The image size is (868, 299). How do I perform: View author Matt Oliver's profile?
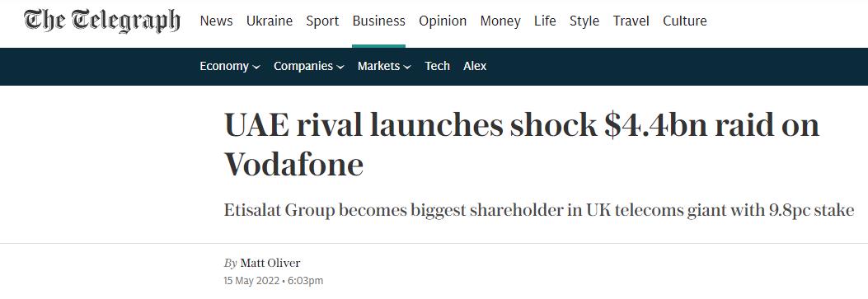point(270,263)
